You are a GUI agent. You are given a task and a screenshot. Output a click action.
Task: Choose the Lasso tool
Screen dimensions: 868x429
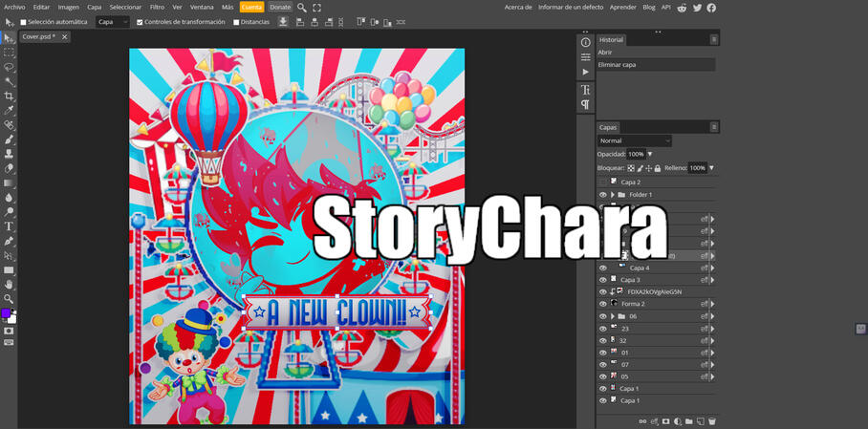[10, 68]
